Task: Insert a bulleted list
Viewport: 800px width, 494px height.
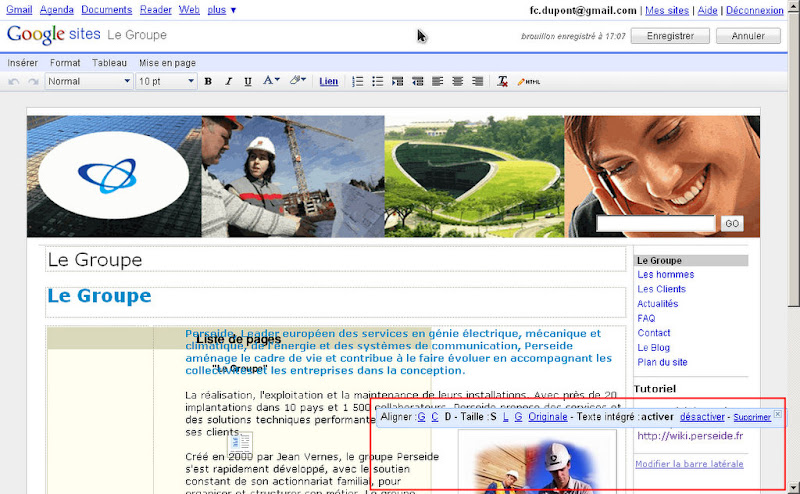Action: (378, 82)
